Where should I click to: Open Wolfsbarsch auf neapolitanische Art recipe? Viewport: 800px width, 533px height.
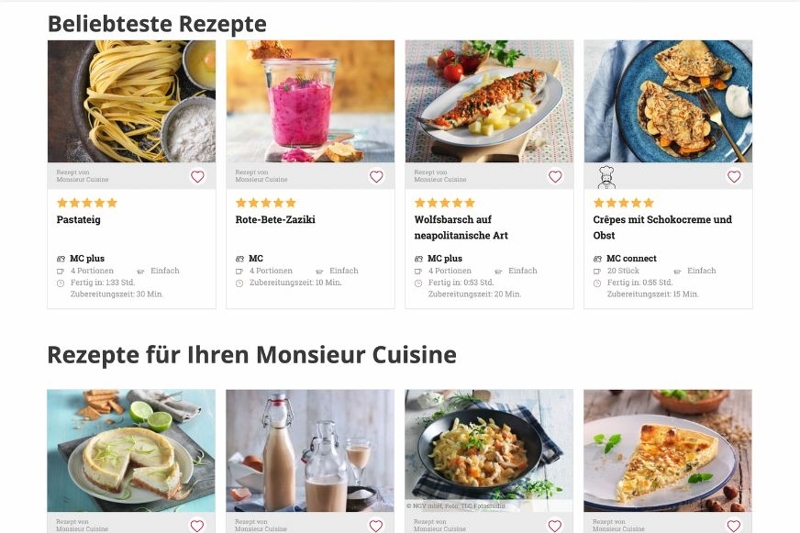point(461,227)
